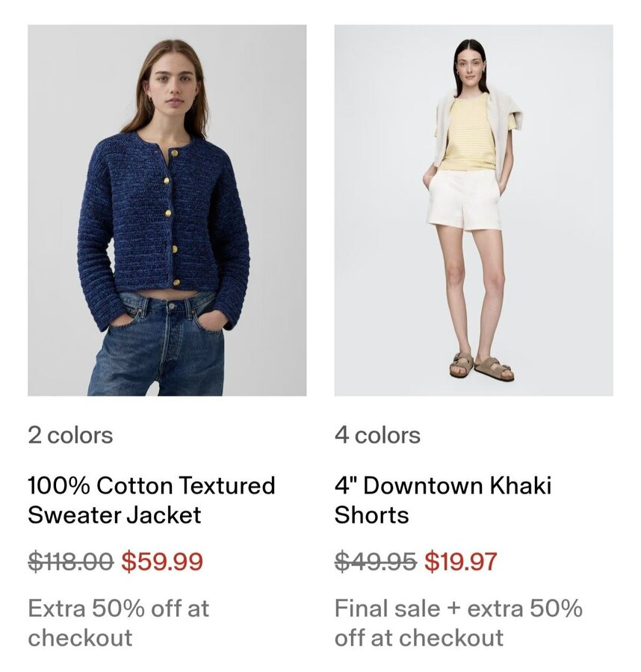641x672 pixels.
Task: View the 4 colors option label
Action: coord(377,435)
